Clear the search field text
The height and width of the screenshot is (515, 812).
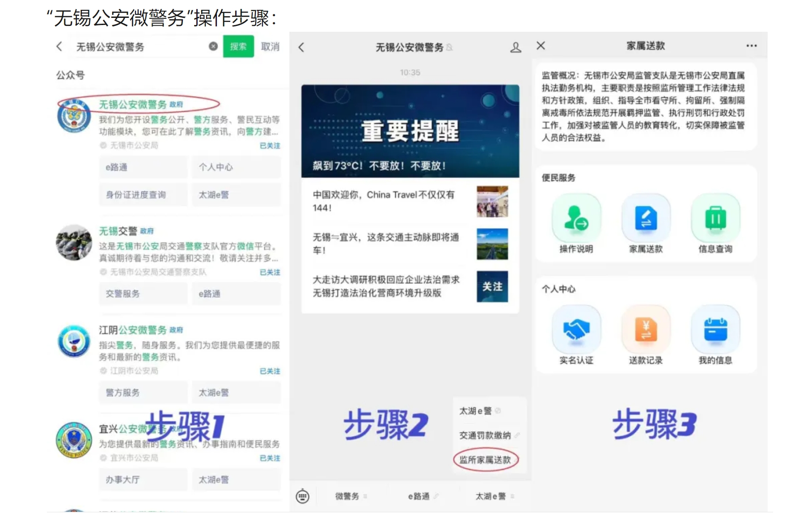[x=213, y=46]
